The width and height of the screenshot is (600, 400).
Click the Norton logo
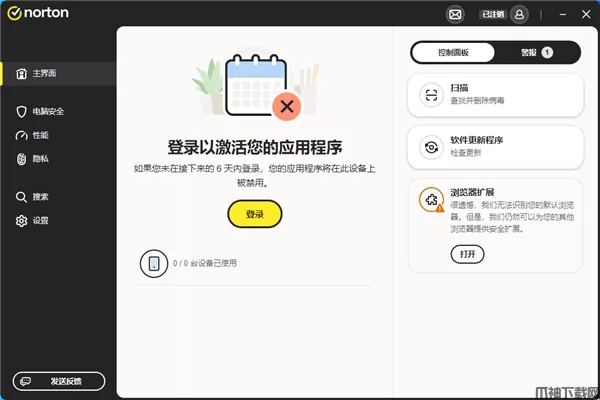(x=38, y=13)
